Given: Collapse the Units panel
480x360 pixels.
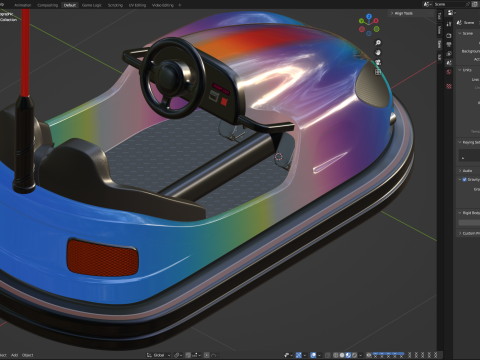Looking at the screenshot, I should click(x=460, y=70).
